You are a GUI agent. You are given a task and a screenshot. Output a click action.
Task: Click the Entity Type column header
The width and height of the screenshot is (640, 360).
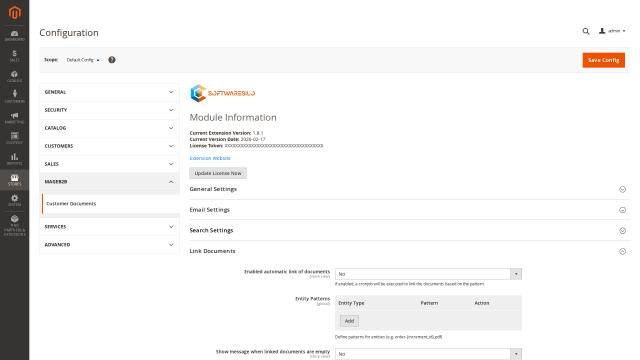[351, 303]
